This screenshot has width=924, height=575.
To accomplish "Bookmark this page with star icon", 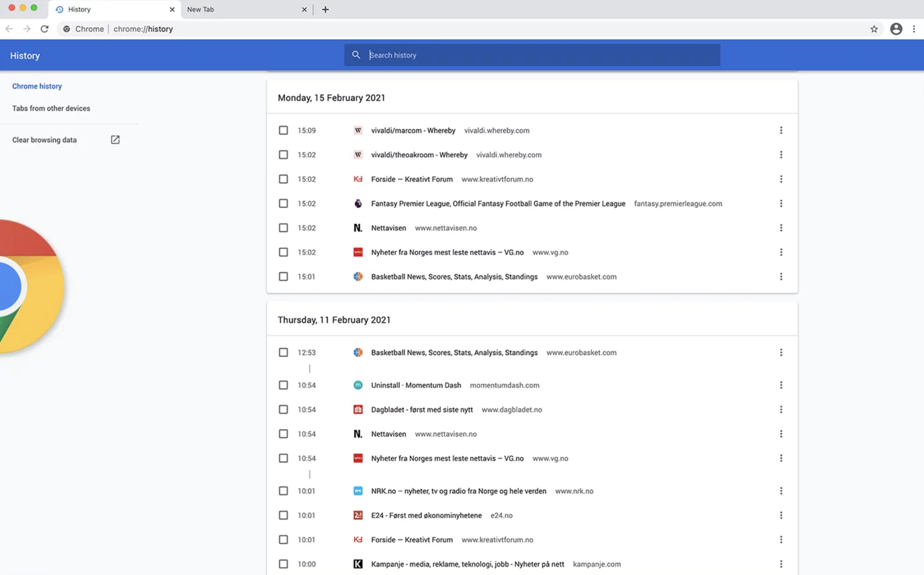I will [874, 29].
